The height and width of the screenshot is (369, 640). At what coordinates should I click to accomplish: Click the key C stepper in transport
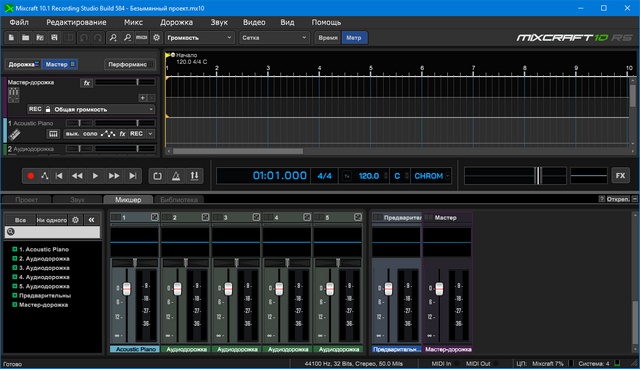[407, 176]
